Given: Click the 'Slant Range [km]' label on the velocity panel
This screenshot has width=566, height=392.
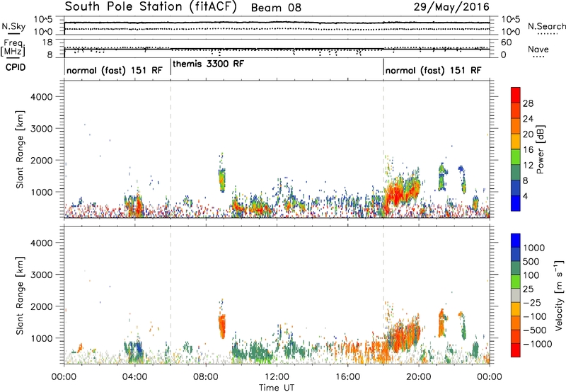Looking at the screenshot, I should click(x=20, y=296).
